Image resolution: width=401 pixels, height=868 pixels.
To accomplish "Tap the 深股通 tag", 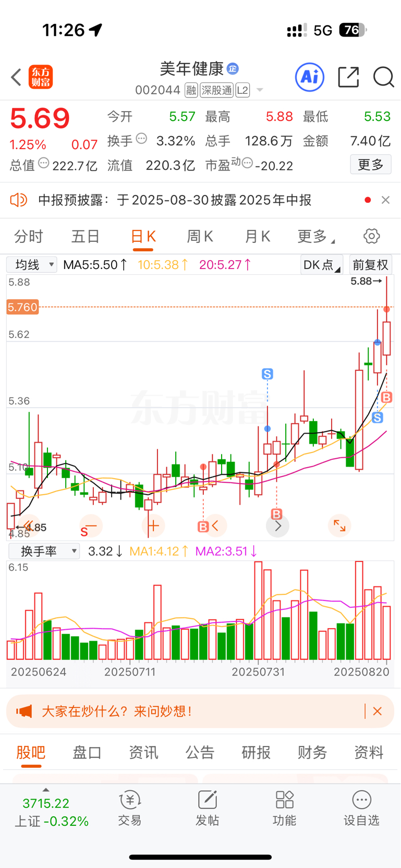I will 216,90.
